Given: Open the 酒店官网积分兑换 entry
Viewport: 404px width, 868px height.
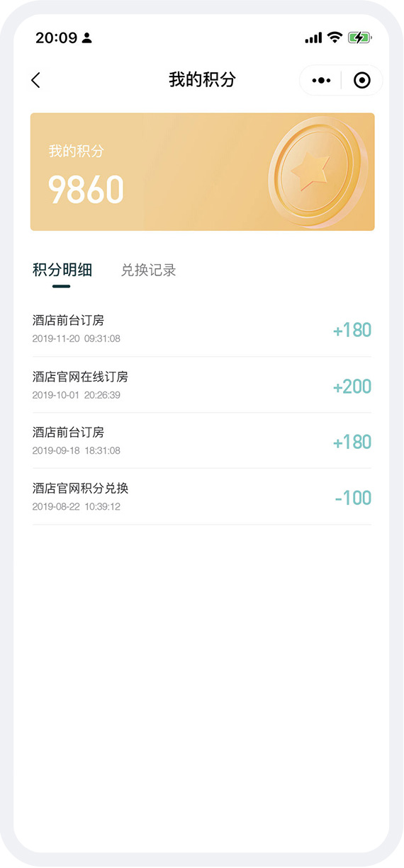Looking at the screenshot, I should [202, 497].
